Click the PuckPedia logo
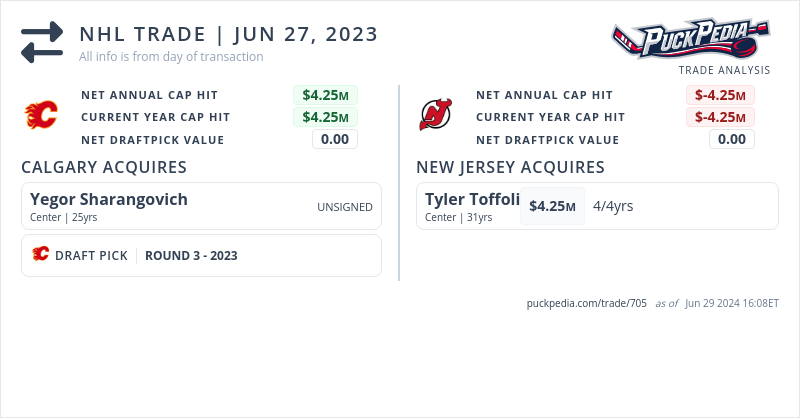 pos(691,40)
